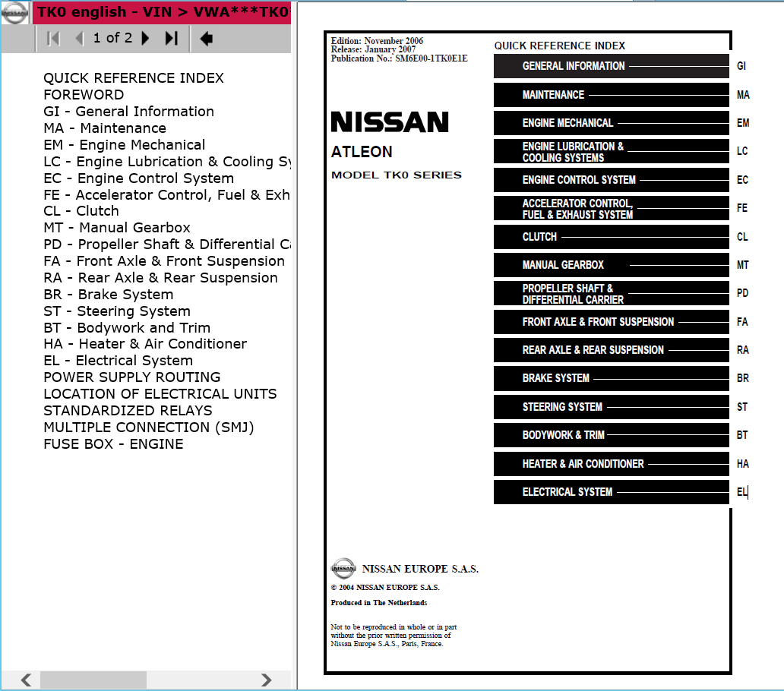Click HEATER & AIR CONDITIONER bar
The width and height of the screenshot is (784, 691).
coord(611,464)
